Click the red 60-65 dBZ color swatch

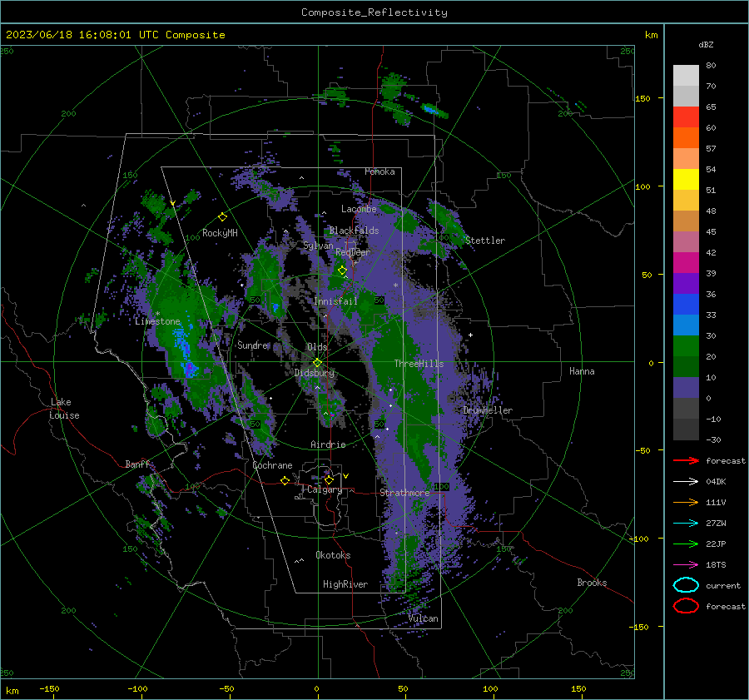coord(686,117)
